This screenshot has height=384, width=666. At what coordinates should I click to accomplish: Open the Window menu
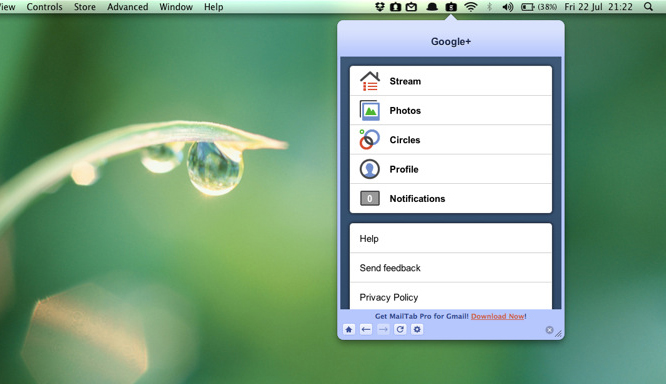[x=176, y=7]
